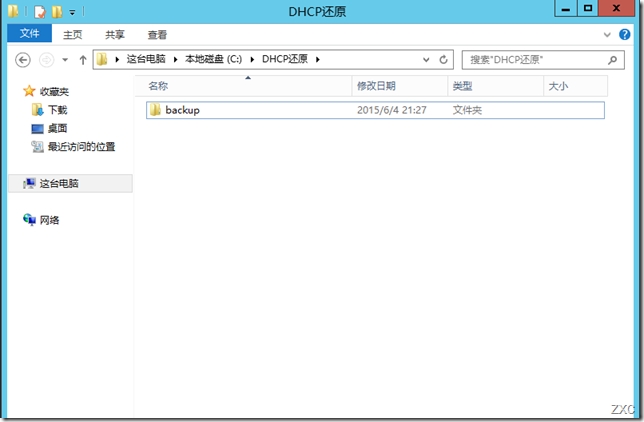The width and height of the screenshot is (644, 422).
Task: Click the search box for DHCP还原
Action: click(543, 60)
